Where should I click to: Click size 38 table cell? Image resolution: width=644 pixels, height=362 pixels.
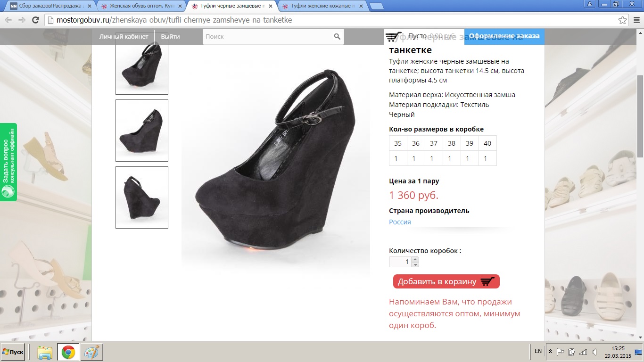tap(452, 143)
